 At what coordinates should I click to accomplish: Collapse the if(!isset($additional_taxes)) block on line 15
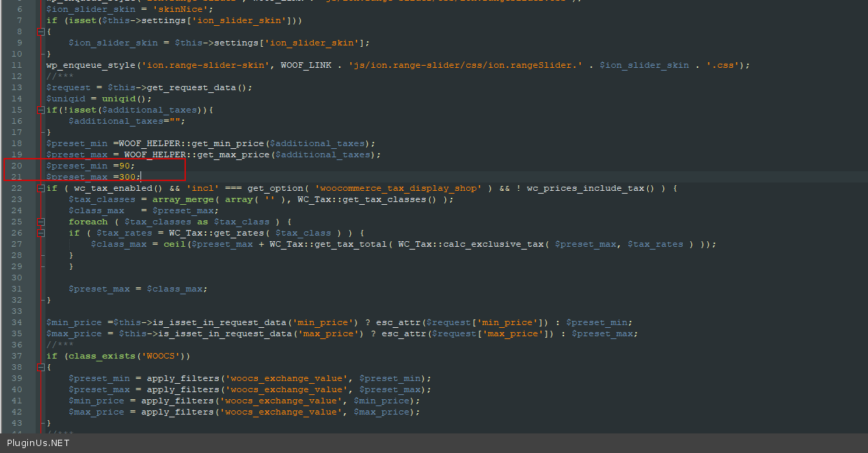pos(41,110)
